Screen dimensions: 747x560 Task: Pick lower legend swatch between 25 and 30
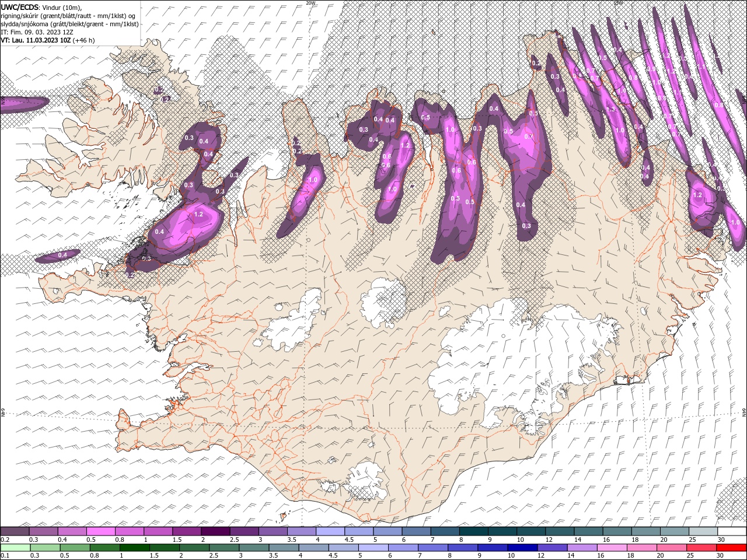point(702,548)
